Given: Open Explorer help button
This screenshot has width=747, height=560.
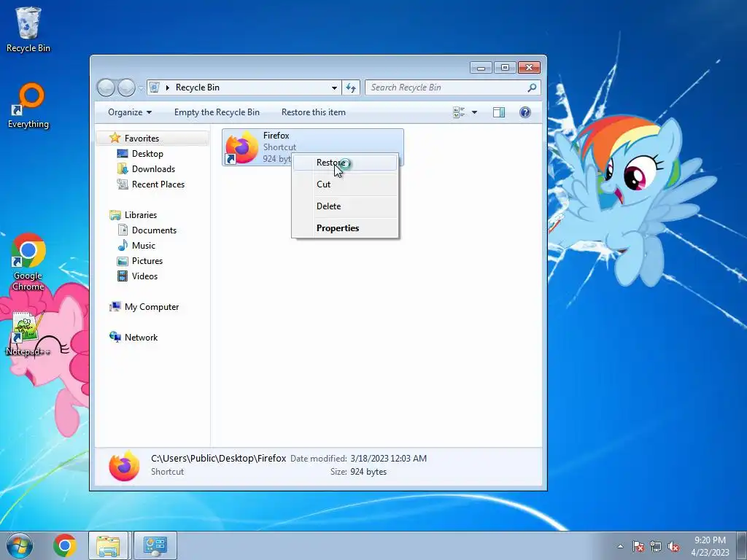Looking at the screenshot, I should (x=525, y=112).
